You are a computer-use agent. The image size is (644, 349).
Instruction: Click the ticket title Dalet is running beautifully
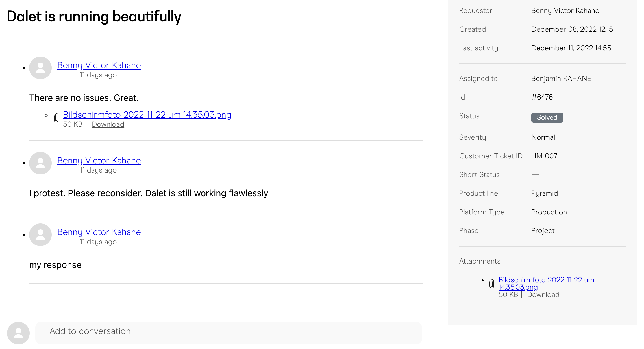[x=94, y=16]
